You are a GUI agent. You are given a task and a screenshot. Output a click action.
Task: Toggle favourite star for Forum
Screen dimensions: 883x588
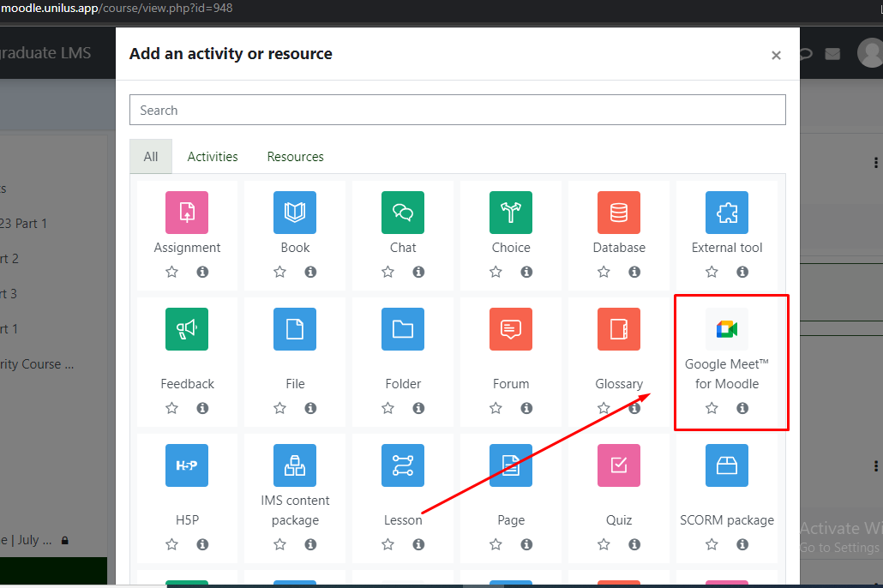click(496, 408)
